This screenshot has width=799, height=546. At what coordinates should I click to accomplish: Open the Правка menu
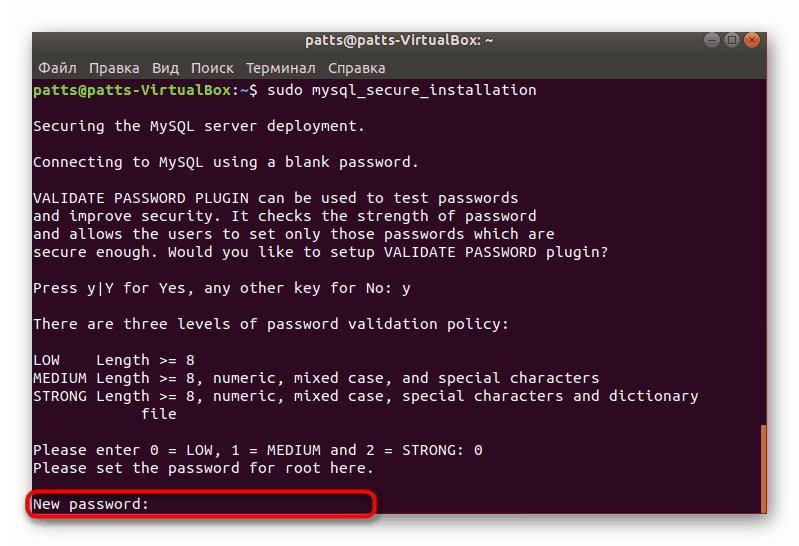114,68
